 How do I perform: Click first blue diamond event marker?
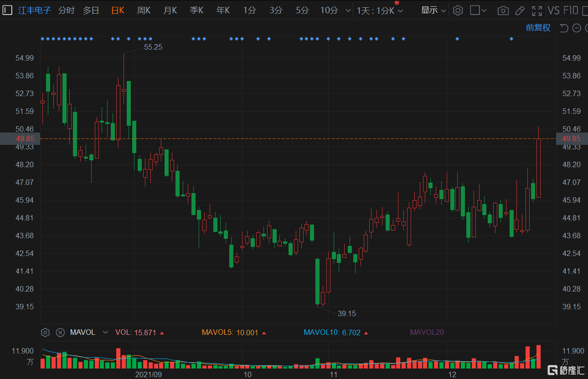point(42,39)
